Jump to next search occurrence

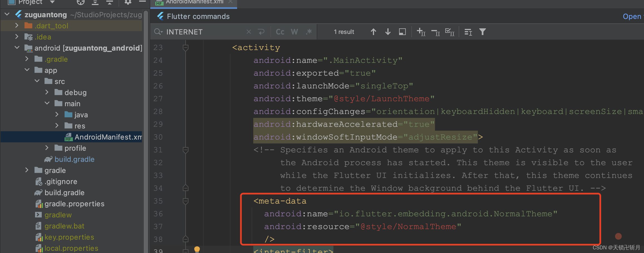(388, 32)
